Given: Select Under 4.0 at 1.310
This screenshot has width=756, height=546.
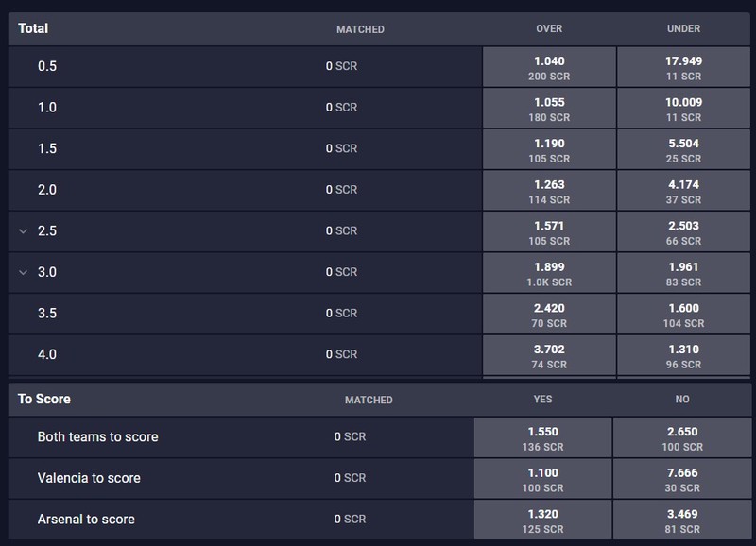Looking at the screenshot, I should [683, 355].
